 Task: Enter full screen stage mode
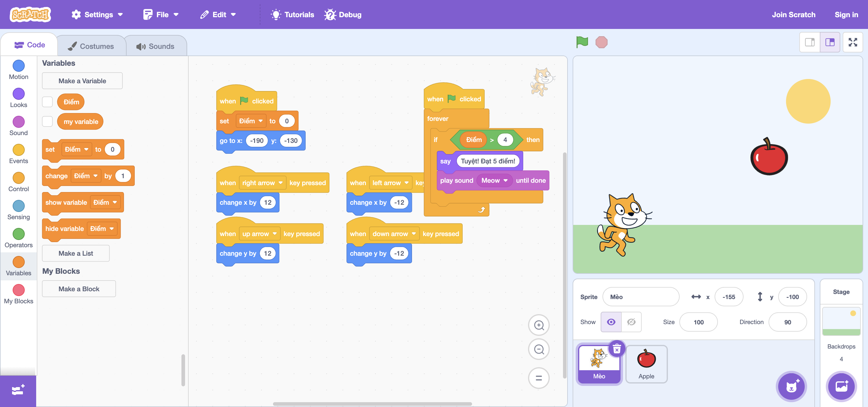(853, 43)
